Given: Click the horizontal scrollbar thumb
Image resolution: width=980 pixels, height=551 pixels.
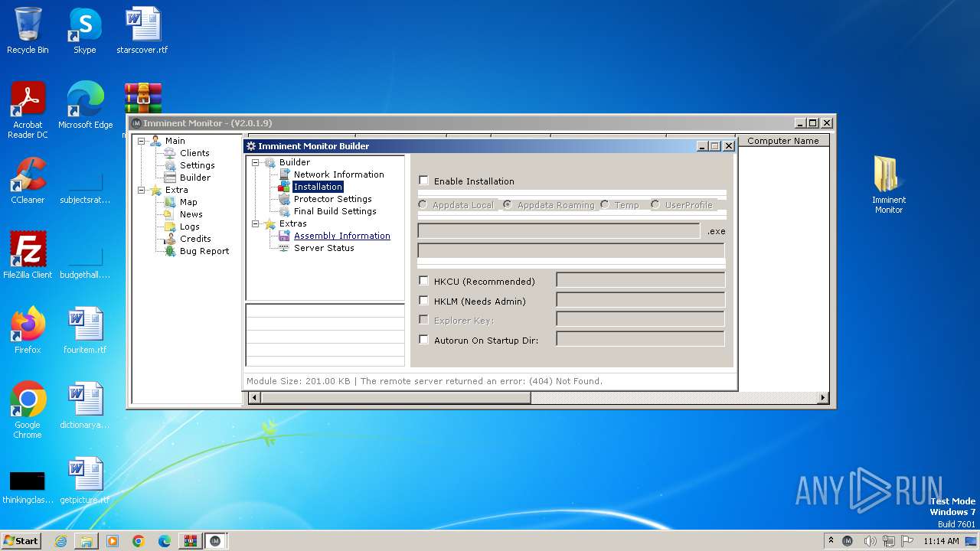Looking at the screenshot, I should [x=396, y=398].
